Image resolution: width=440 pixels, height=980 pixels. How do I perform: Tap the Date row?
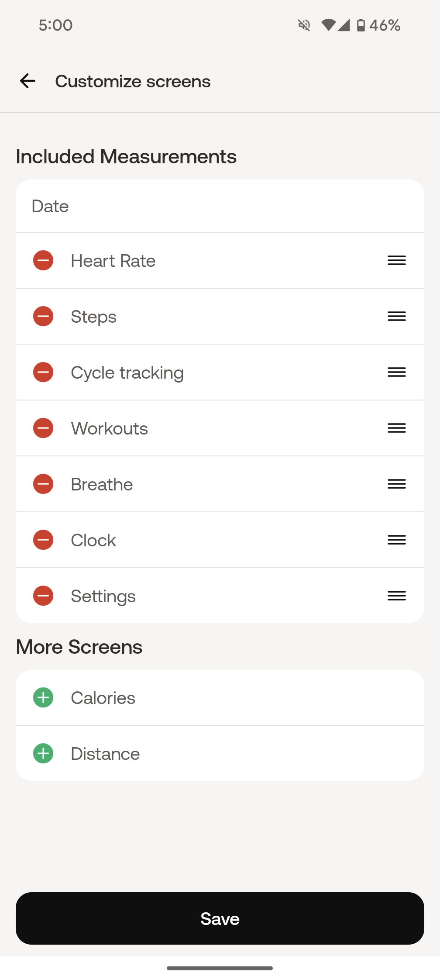(220, 206)
